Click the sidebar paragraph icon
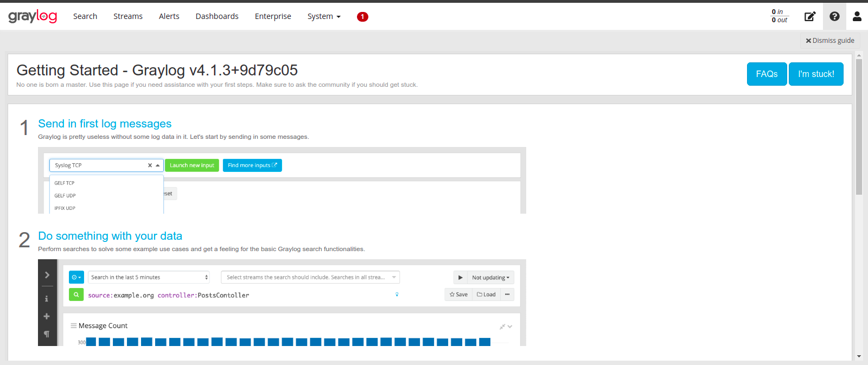 (x=47, y=334)
